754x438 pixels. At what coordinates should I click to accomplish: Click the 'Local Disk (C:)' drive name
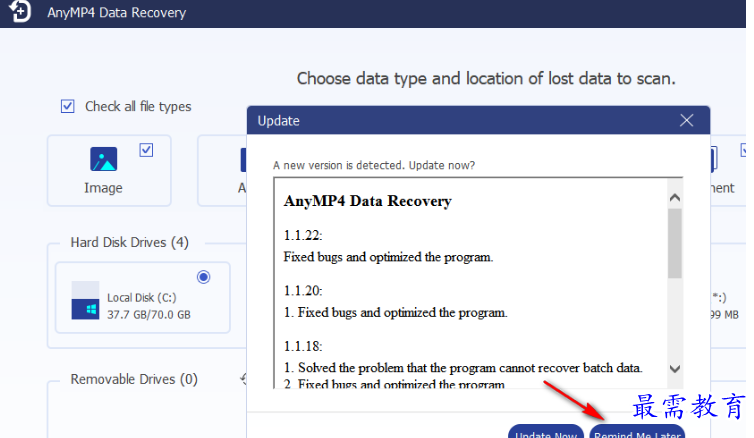point(142,298)
